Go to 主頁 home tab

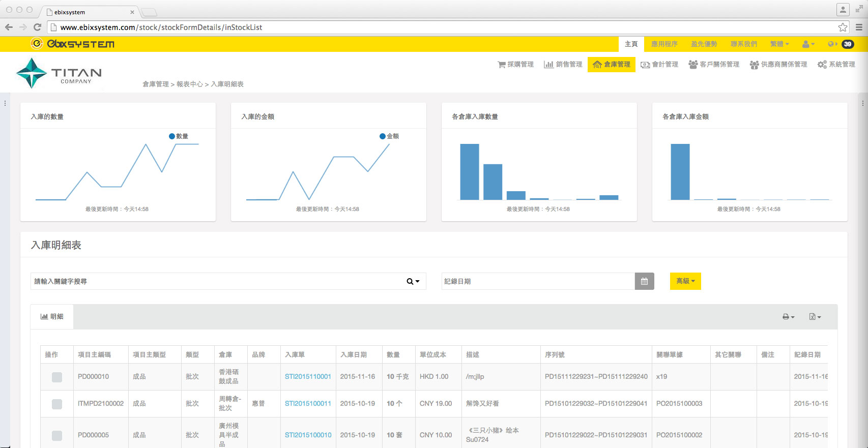click(631, 44)
